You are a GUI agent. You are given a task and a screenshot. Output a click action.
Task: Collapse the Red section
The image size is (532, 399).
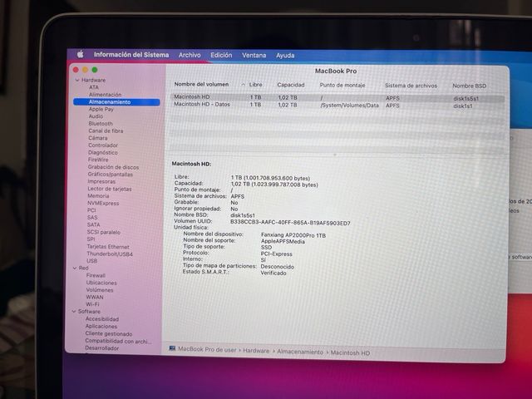click(x=75, y=268)
